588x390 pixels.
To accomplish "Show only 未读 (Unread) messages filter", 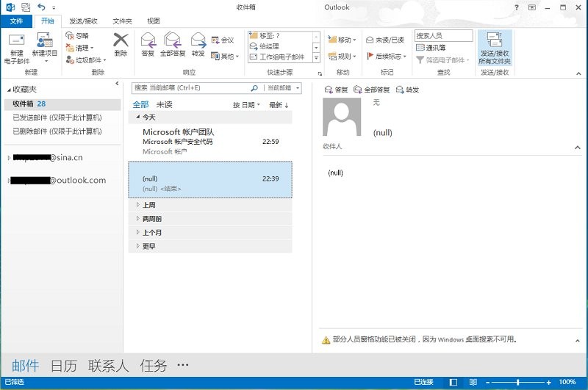I will pyautogui.click(x=164, y=104).
